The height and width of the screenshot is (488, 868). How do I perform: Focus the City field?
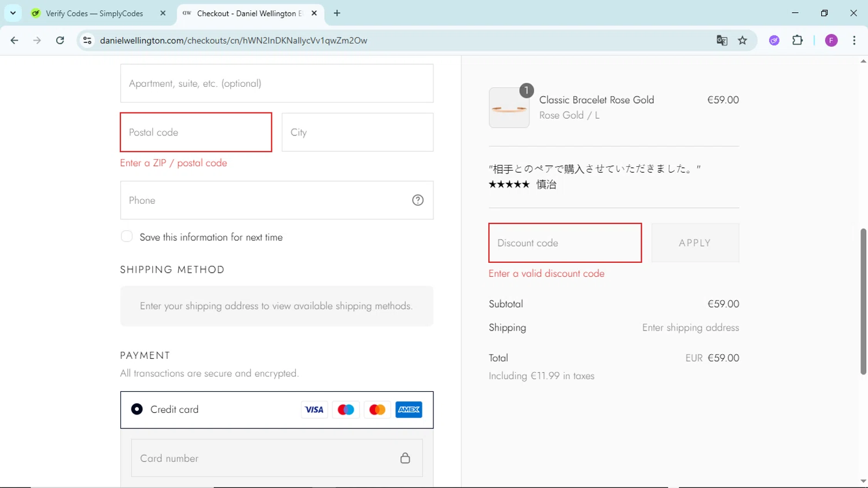(x=358, y=133)
